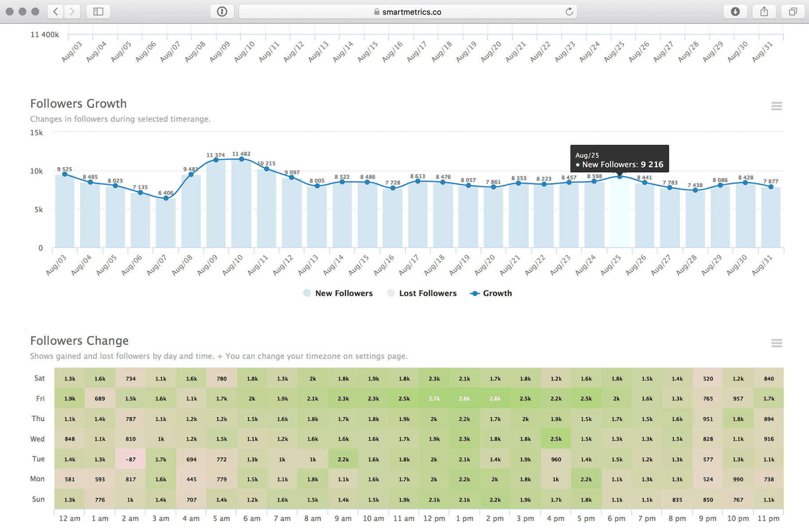Click the forward navigation button
Screen dimensions: 809x532
pos(72,12)
